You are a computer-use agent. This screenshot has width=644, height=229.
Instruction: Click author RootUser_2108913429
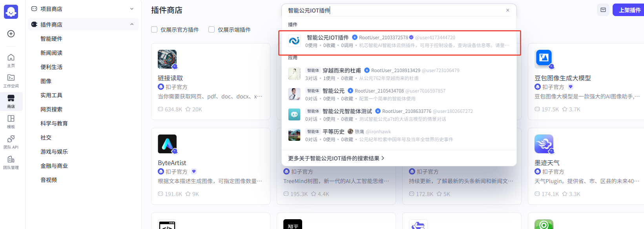pos(396,71)
